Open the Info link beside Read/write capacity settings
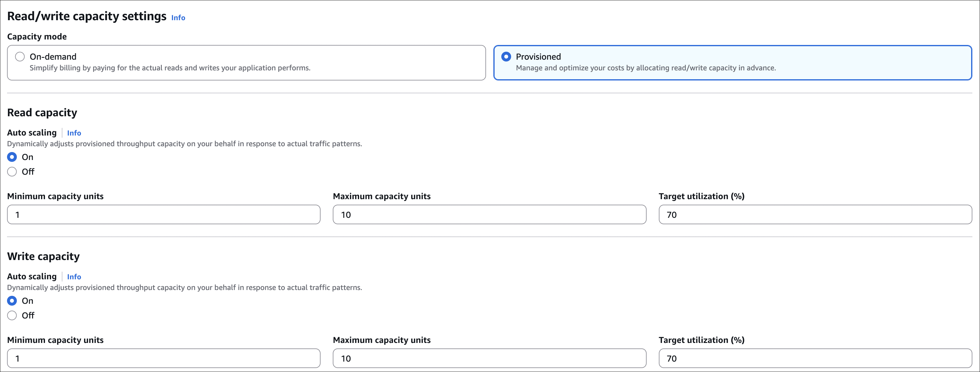 point(178,17)
